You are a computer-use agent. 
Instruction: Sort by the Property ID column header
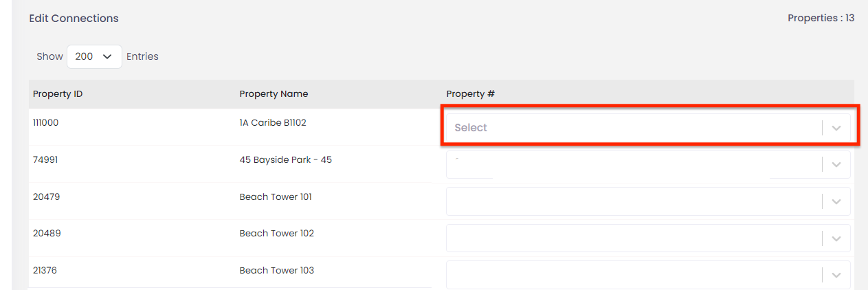tap(58, 94)
